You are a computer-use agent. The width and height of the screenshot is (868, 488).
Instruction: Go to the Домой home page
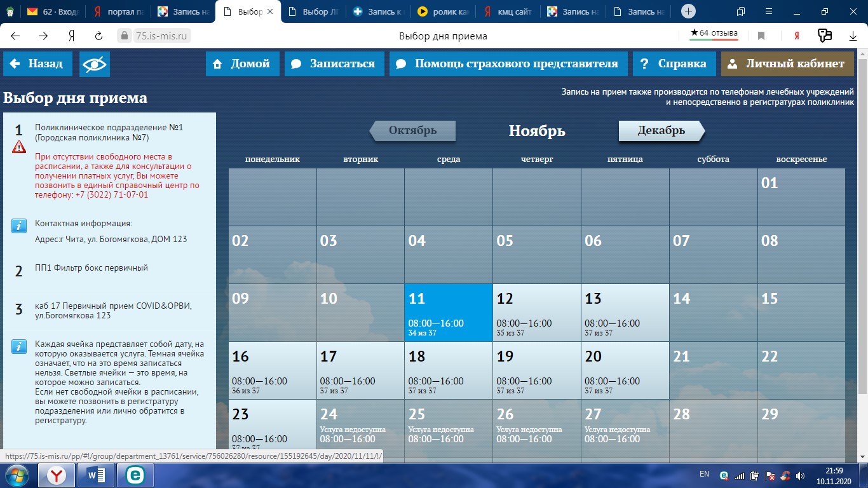(242, 64)
